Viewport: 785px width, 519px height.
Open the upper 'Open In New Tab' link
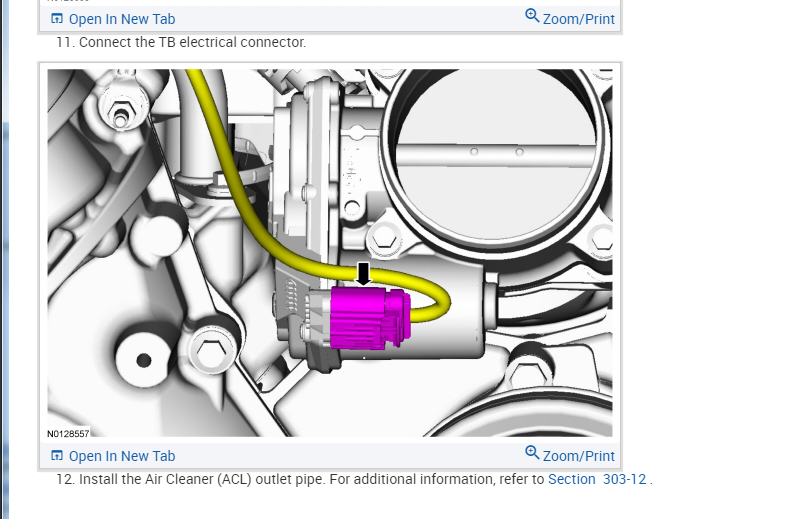[x=122, y=19]
